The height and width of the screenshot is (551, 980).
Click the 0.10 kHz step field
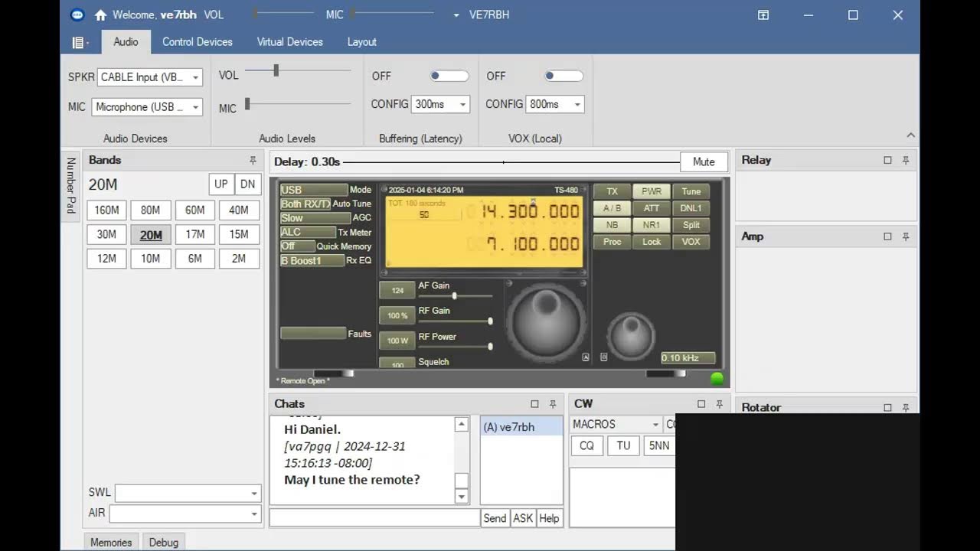688,358
